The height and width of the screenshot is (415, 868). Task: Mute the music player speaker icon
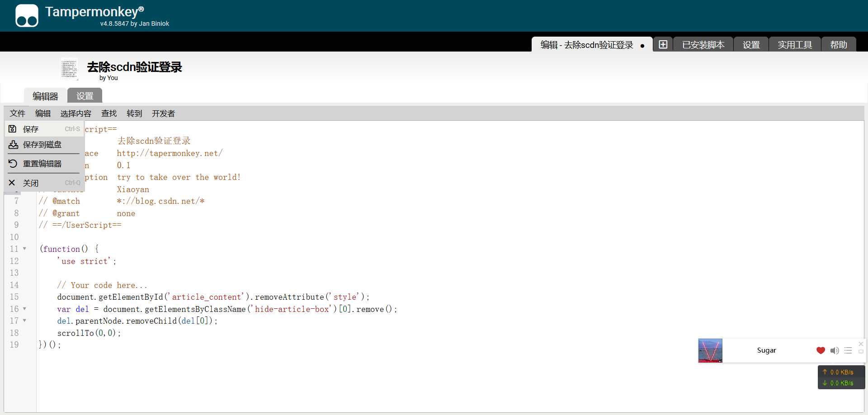click(x=835, y=350)
